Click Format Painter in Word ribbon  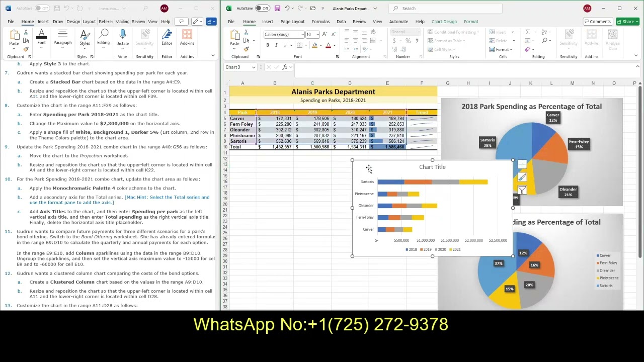point(26,49)
